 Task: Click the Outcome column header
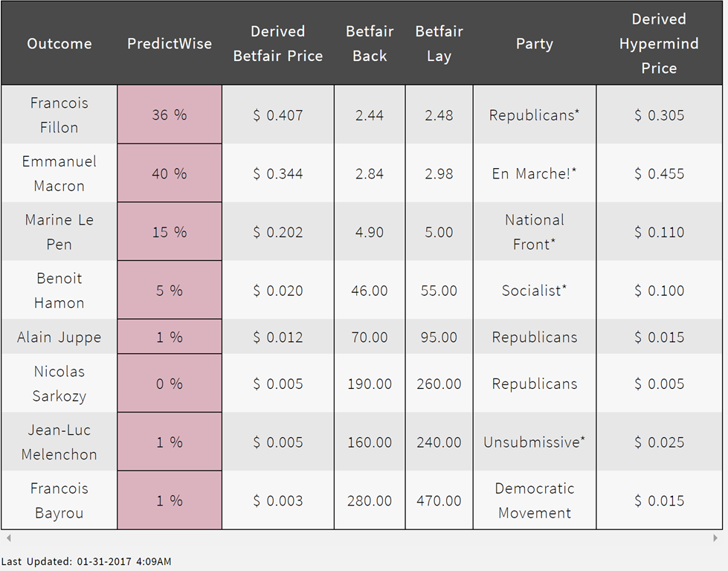coord(59,43)
